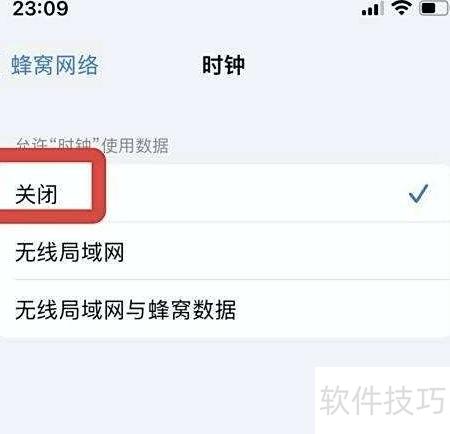Screen dimensions: 450x434
Task: Select the 关闭 data option
Action: 36,194
